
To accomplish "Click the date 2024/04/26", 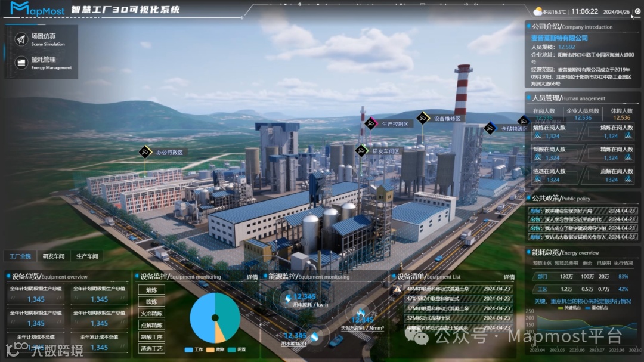I will point(616,12).
